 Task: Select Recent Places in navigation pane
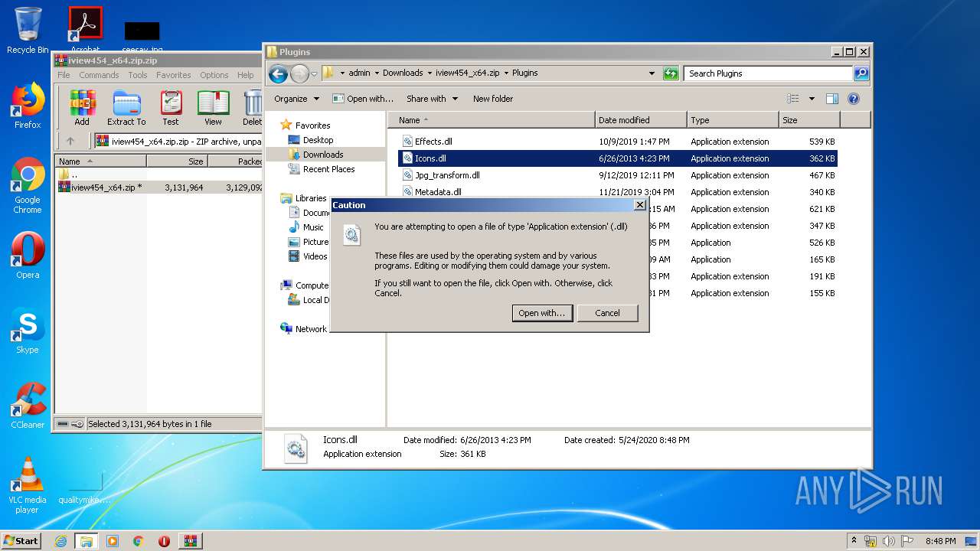pos(328,169)
